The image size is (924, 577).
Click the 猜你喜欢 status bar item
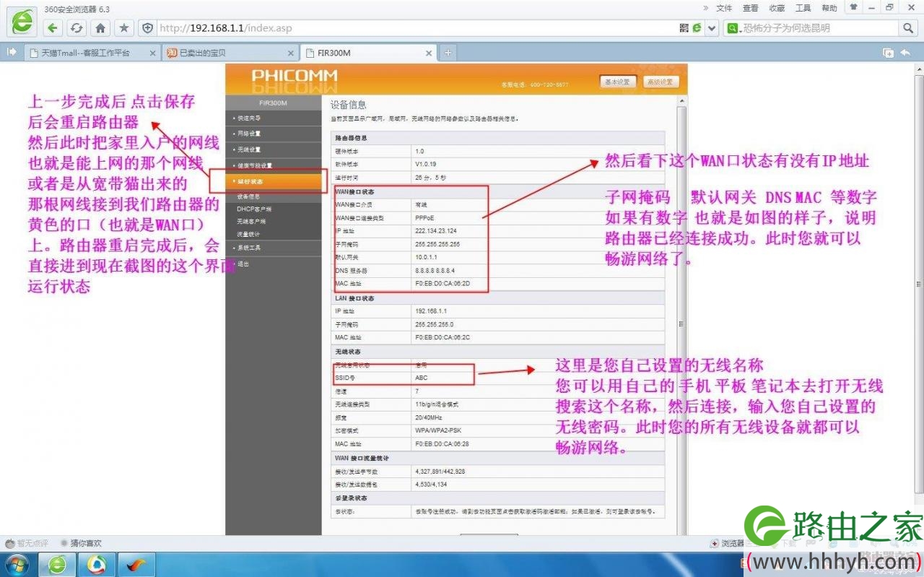tap(81, 543)
